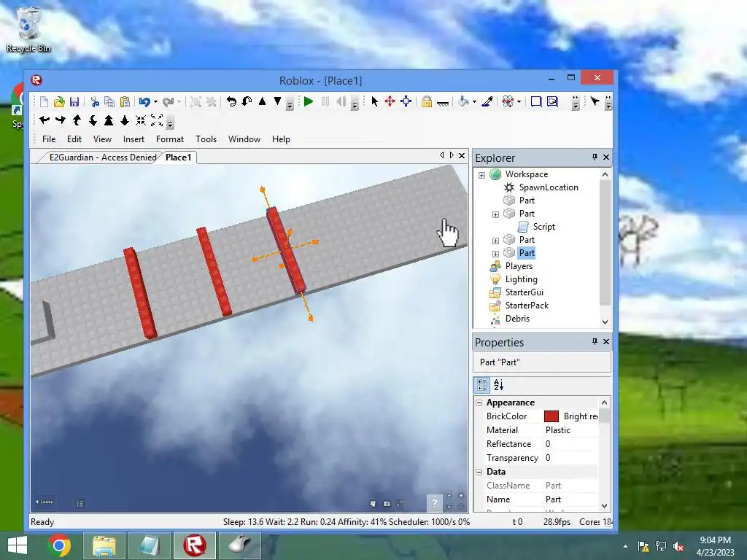The width and height of the screenshot is (747, 560).
Task: Open the Format menu
Action: (x=169, y=139)
